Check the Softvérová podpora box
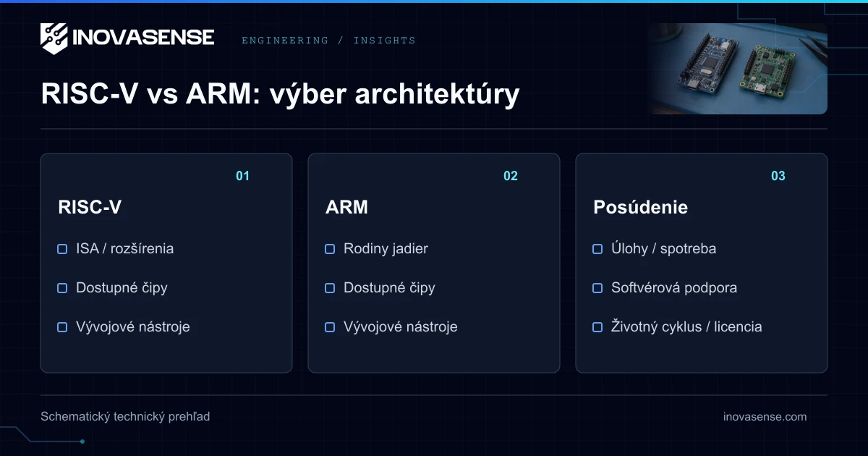The height and width of the screenshot is (456, 868). (x=597, y=288)
